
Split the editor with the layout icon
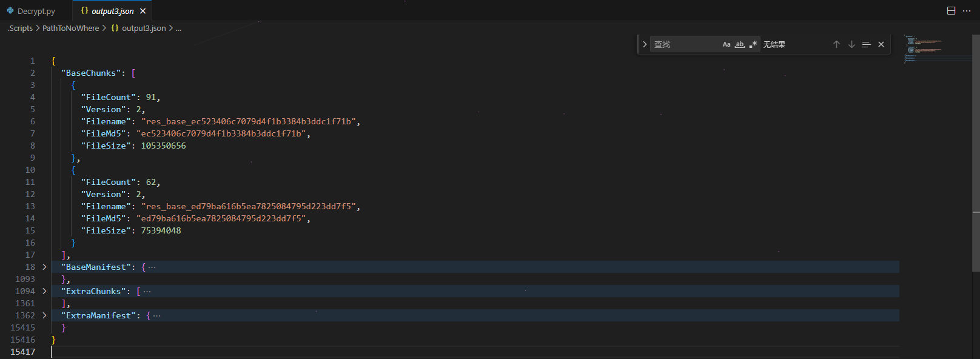(951, 11)
